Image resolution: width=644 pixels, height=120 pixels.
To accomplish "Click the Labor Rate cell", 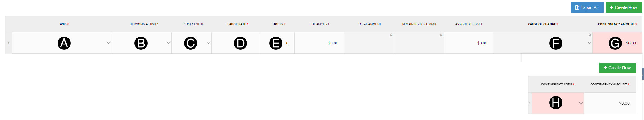I will pyautogui.click(x=236, y=43).
